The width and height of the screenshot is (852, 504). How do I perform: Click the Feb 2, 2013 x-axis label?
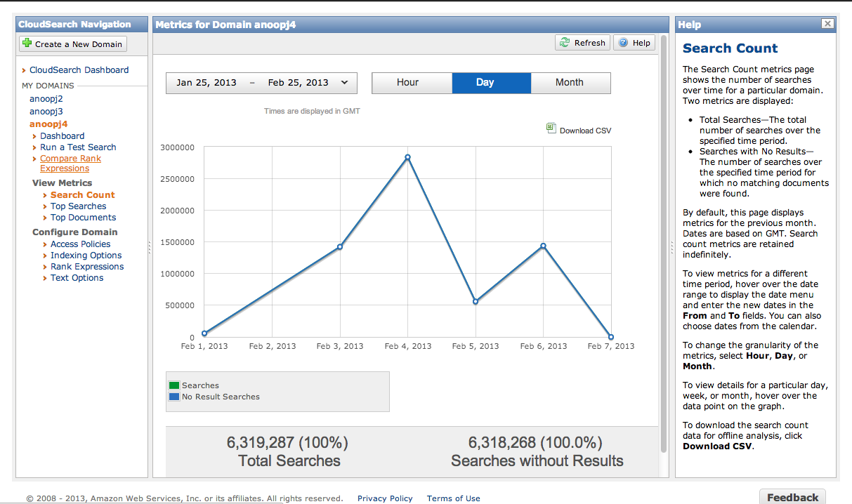pyautogui.click(x=273, y=346)
